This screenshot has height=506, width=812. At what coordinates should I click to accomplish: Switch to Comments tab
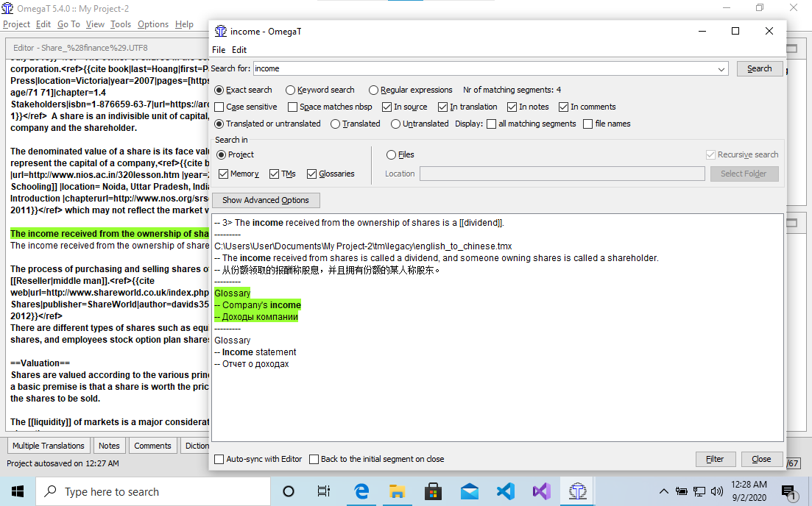[x=152, y=446]
